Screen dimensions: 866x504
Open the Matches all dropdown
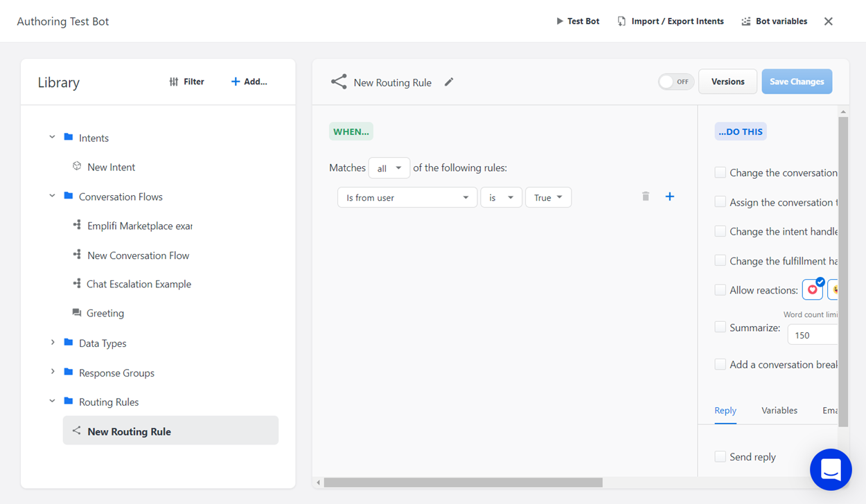[389, 168]
